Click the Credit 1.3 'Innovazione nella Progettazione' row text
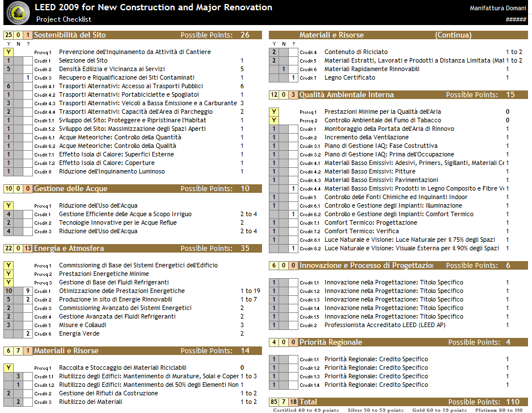 click(x=394, y=299)
